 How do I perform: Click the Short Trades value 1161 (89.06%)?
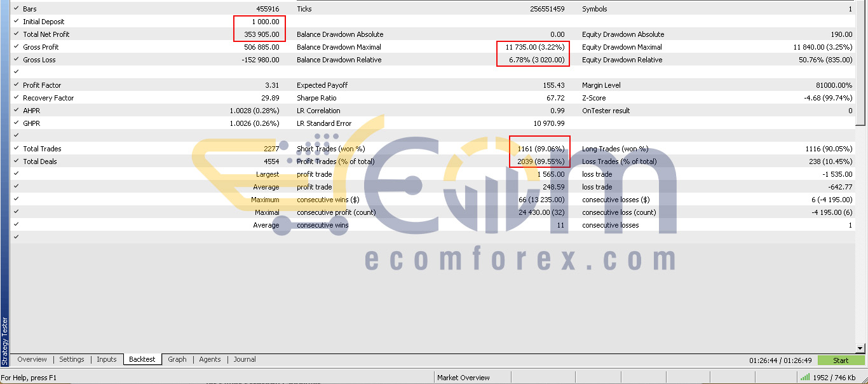(541, 149)
